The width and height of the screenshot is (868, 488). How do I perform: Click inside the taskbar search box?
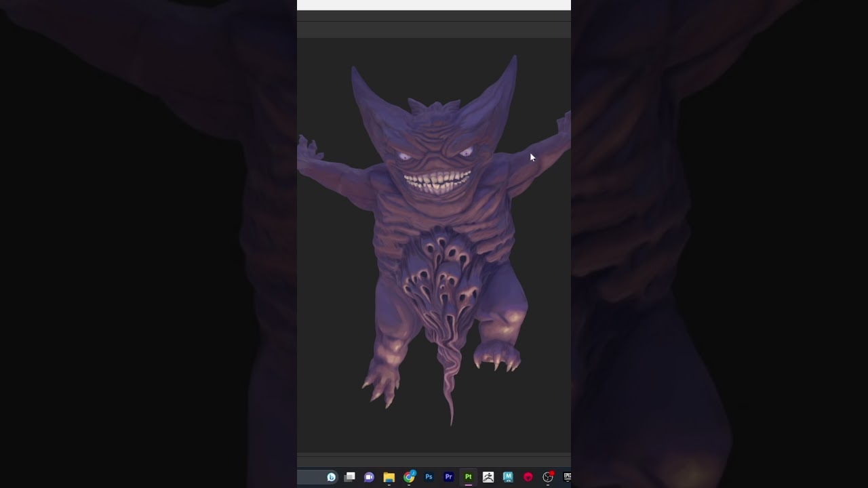(x=311, y=477)
